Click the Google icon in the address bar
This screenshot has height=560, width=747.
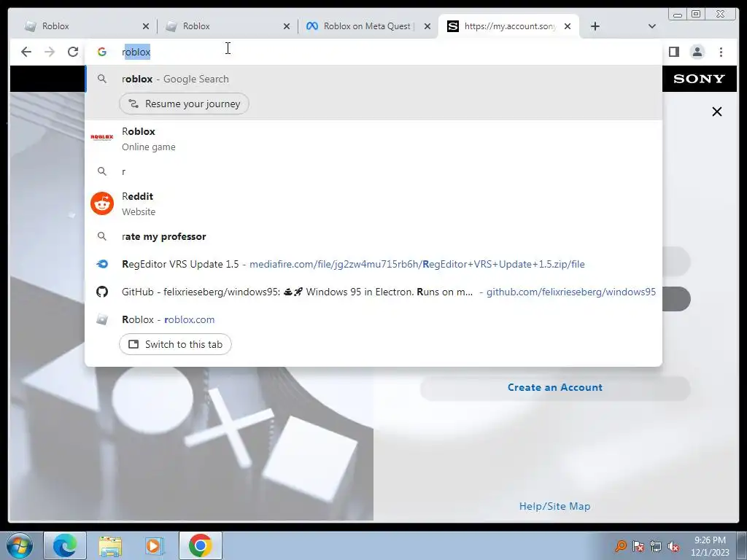click(102, 52)
